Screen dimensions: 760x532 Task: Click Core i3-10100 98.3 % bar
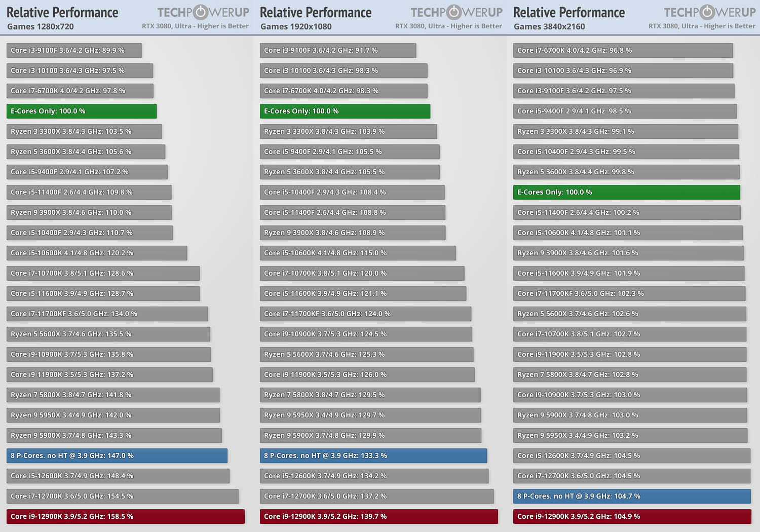(344, 70)
